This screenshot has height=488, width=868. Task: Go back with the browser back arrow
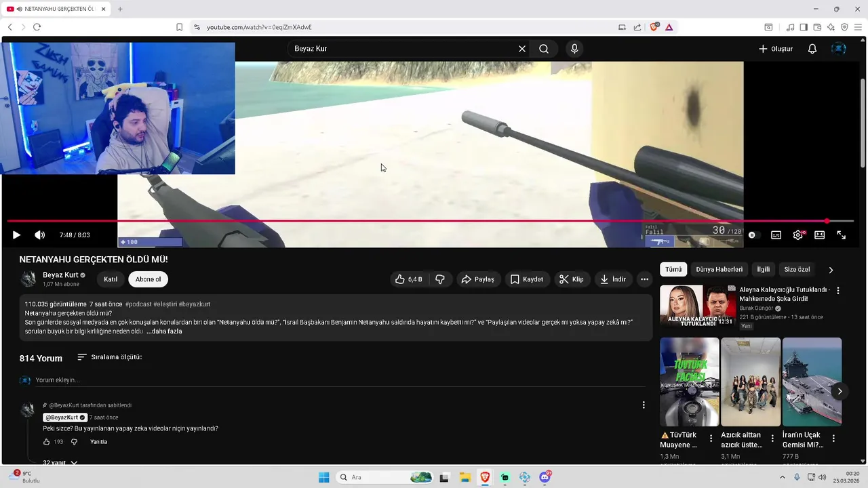10,27
